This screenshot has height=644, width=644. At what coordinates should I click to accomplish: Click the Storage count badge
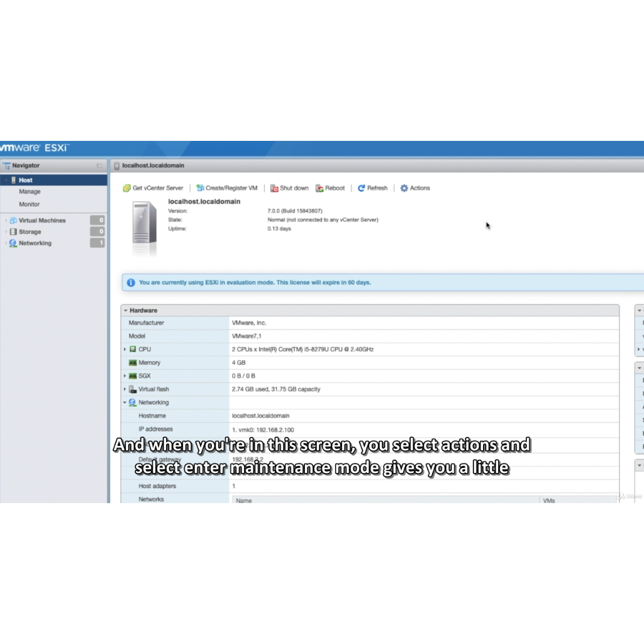pyautogui.click(x=97, y=231)
